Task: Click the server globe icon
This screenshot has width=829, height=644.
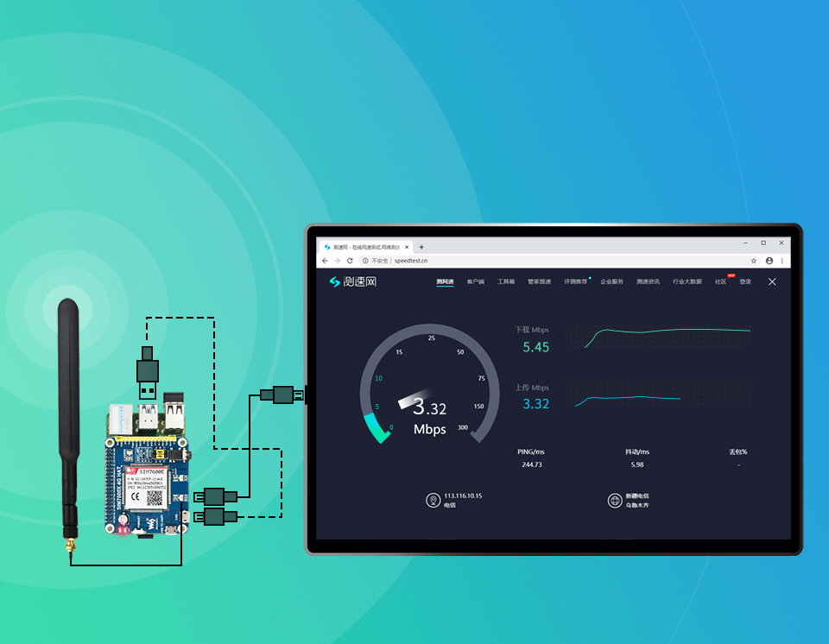Action: [x=614, y=501]
